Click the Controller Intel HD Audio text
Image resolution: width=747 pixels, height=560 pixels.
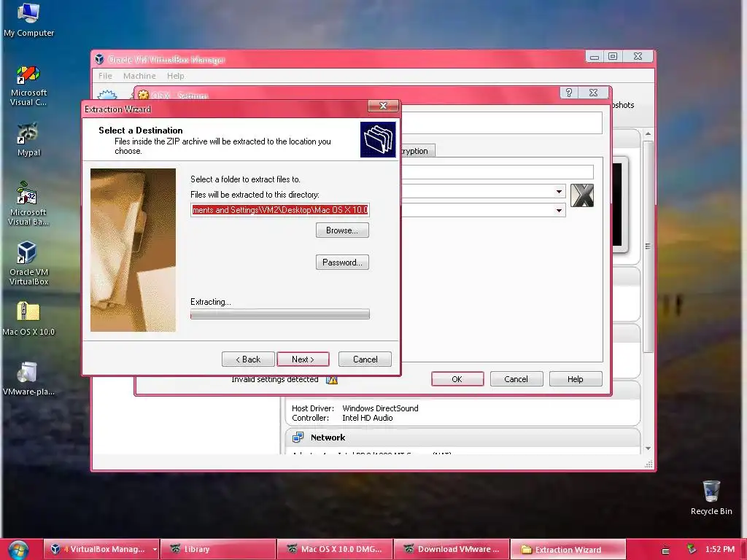click(x=342, y=418)
